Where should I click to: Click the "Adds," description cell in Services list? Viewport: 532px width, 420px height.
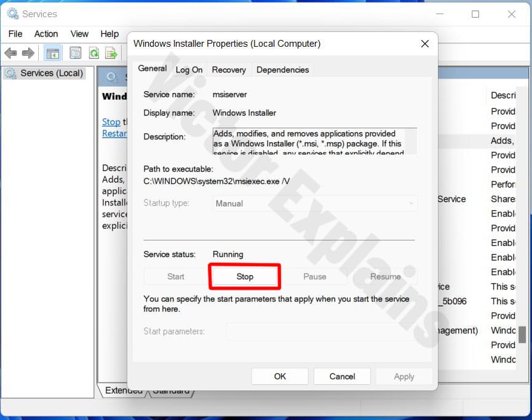(x=502, y=140)
